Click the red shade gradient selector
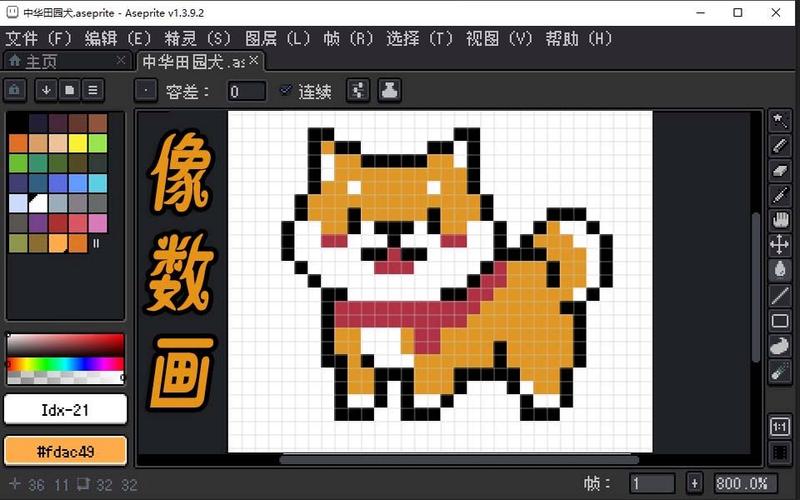Viewport: 800px width, 500px height. coord(65,345)
